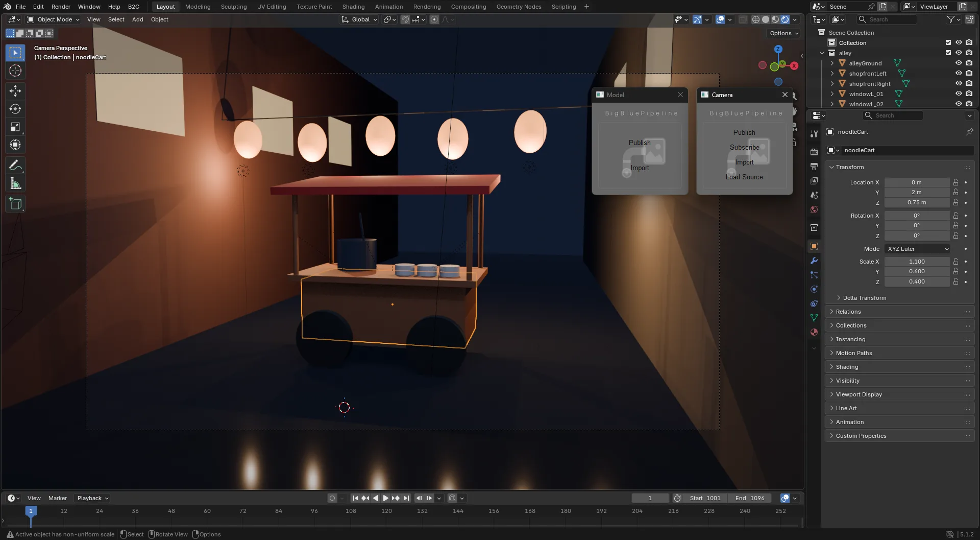Select the Add Cube tool
This screenshot has width=980, height=540.
click(15, 203)
